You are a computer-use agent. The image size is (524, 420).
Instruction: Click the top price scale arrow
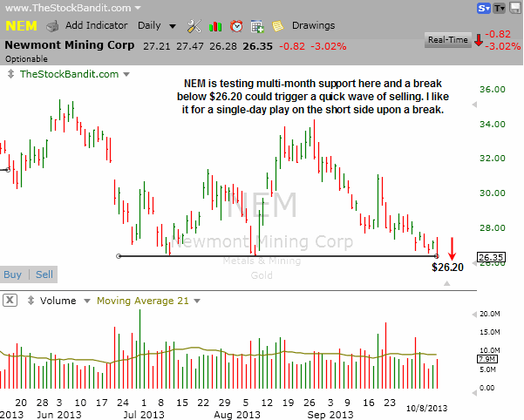coord(474,105)
